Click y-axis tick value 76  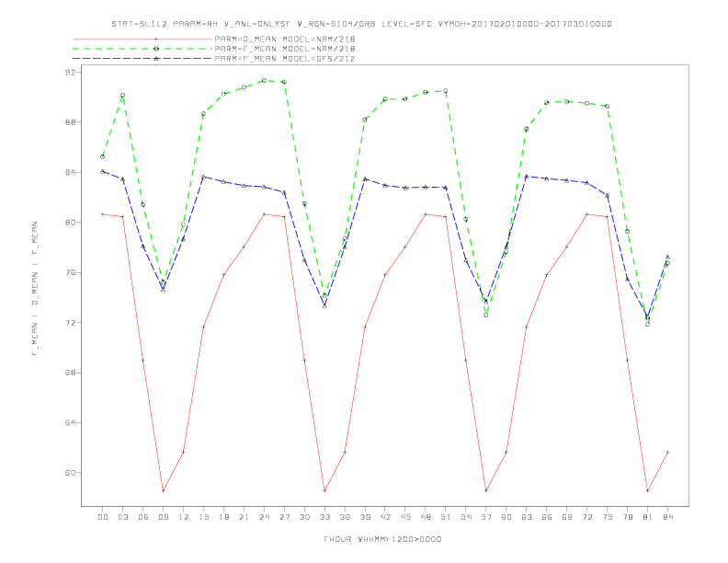click(71, 272)
